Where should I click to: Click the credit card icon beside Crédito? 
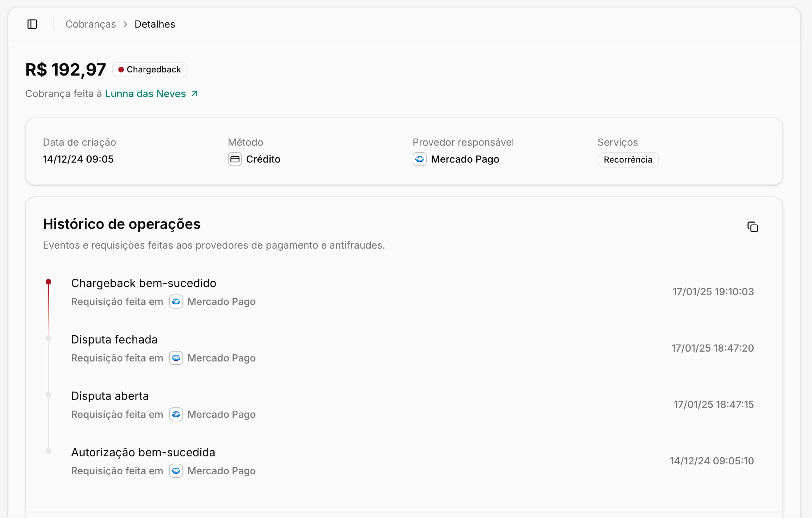click(235, 159)
